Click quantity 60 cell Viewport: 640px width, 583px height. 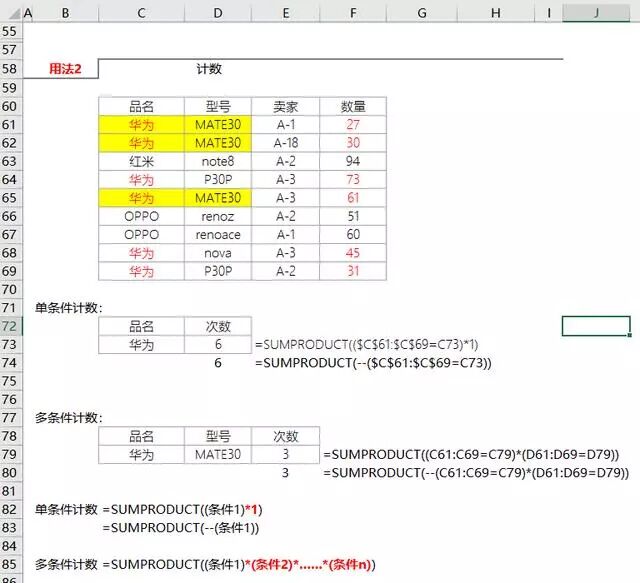pyautogui.click(x=353, y=235)
